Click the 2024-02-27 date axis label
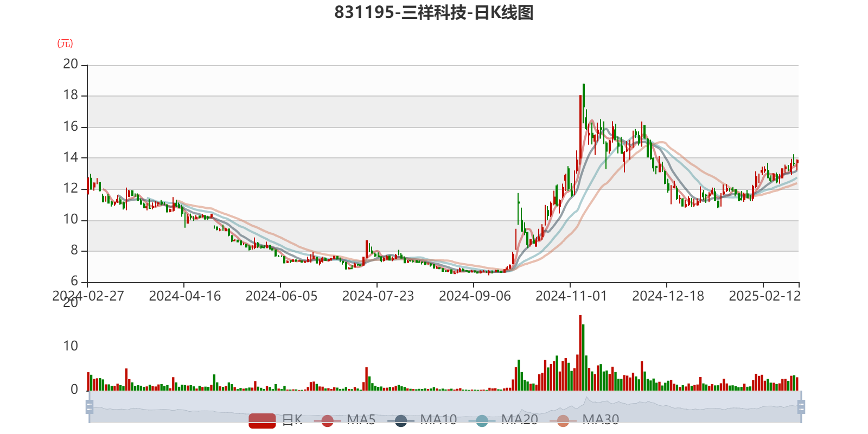Image resolution: width=868 pixels, height=434 pixels. coord(88,296)
